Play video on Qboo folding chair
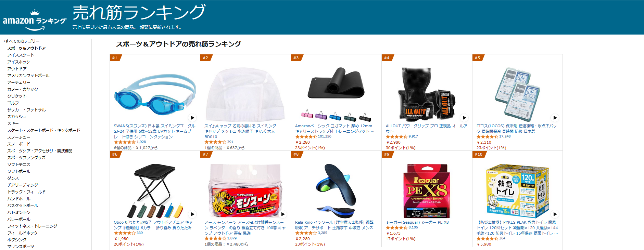 click(x=192, y=214)
